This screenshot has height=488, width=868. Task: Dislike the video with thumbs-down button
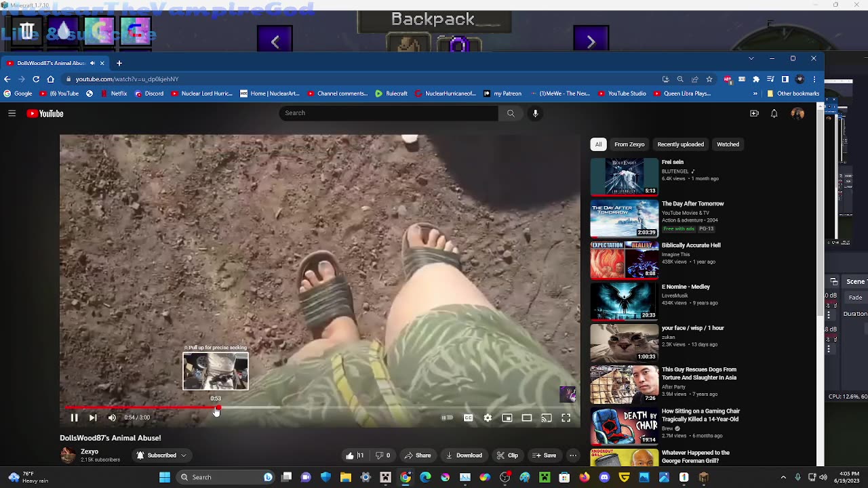coord(382,455)
